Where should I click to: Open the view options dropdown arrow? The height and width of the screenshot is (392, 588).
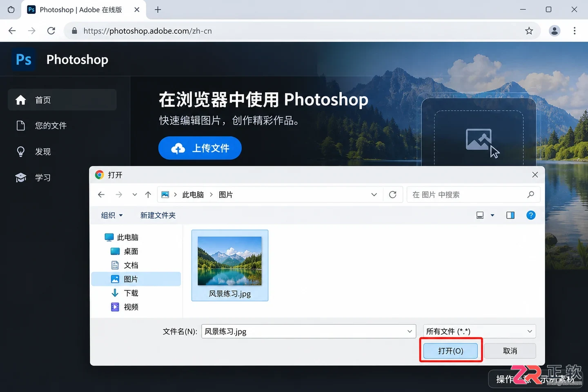click(x=492, y=215)
